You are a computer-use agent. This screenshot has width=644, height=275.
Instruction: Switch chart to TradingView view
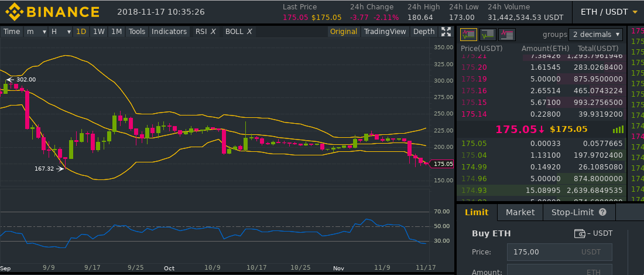click(x=385, y=32)
